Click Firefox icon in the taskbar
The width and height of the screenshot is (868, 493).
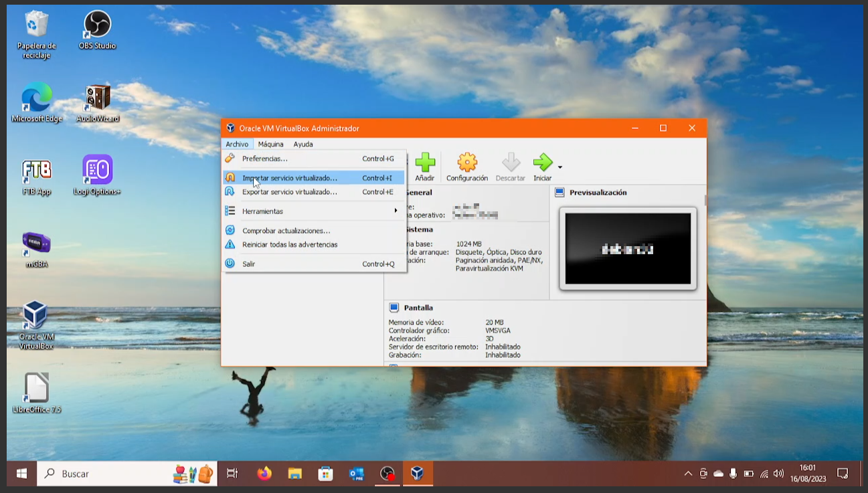pyautogui.click(x=264, y=474)
